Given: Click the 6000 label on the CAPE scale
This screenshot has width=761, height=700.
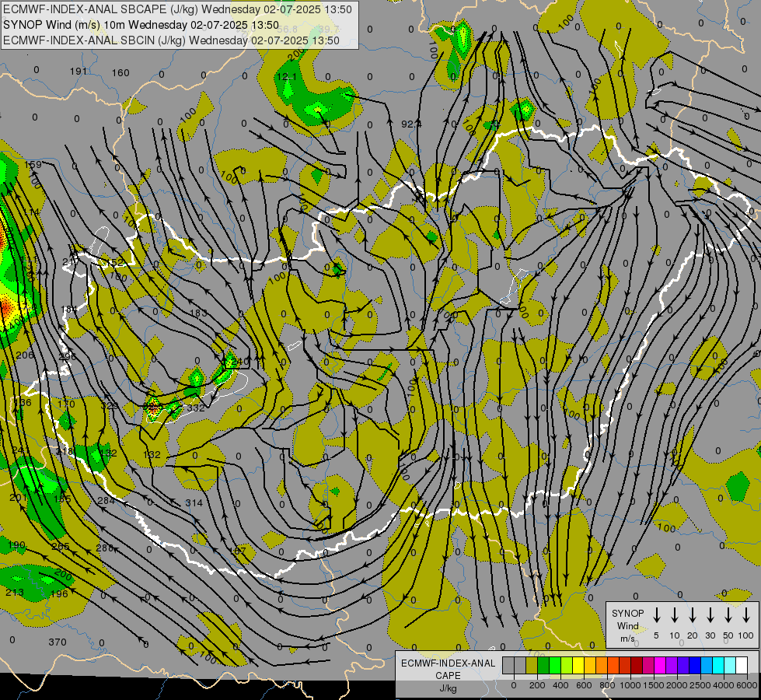Looking at the screenshot, I should click(x=748, y=685).
